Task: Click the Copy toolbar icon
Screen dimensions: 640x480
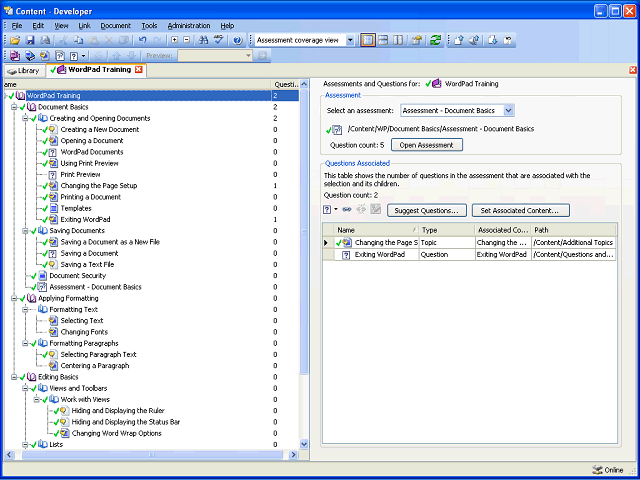Action: 78,40
